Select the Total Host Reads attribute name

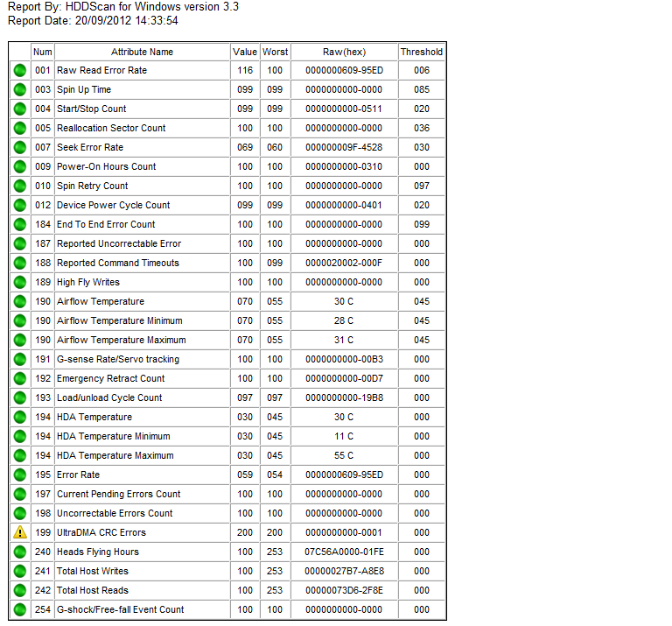(93, 590)
